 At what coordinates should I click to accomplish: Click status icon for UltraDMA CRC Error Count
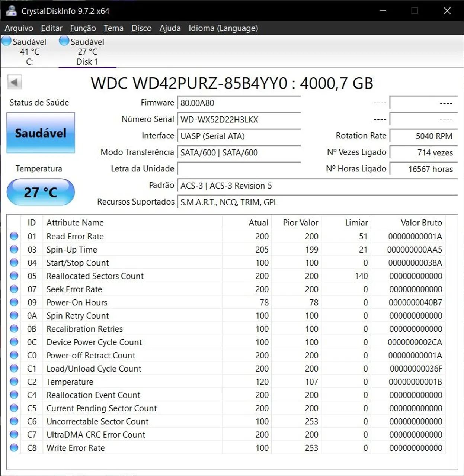point(14,434)
